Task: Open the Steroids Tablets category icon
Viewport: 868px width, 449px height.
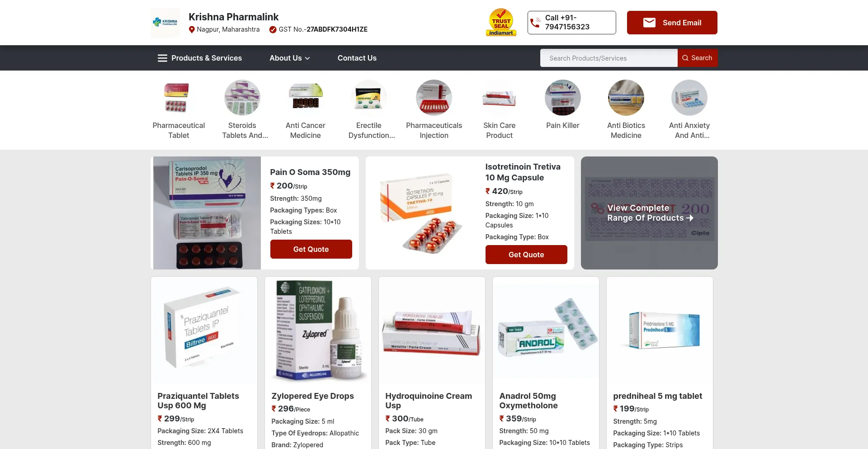Action: click(242, 98)
